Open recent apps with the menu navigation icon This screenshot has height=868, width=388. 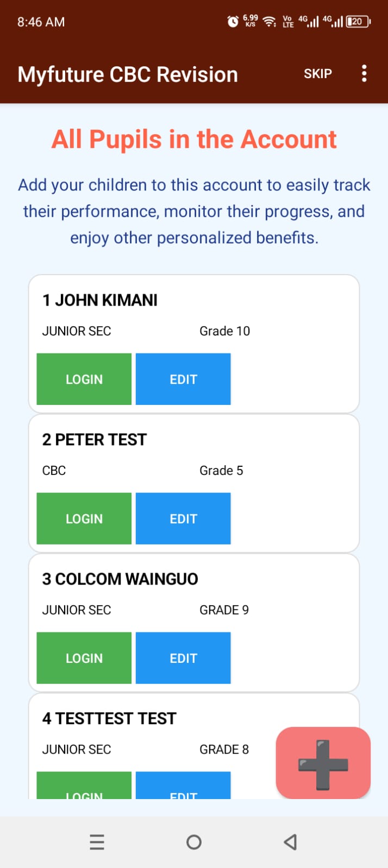click(x=97, y=842)
